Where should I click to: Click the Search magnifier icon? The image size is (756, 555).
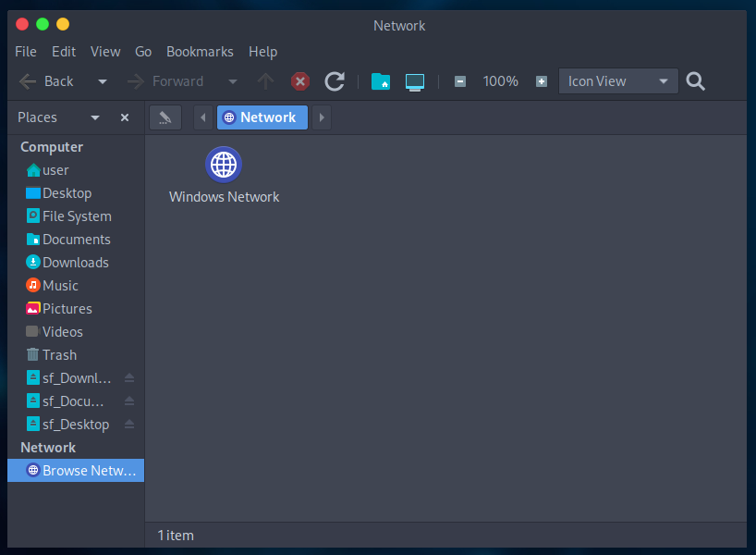click(x=695, y=81)
